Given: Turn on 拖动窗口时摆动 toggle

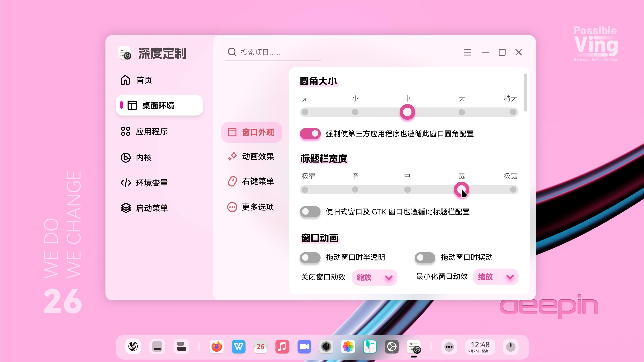Looking at the screenshot, I should pyautogui.click(x=425, y=257).
